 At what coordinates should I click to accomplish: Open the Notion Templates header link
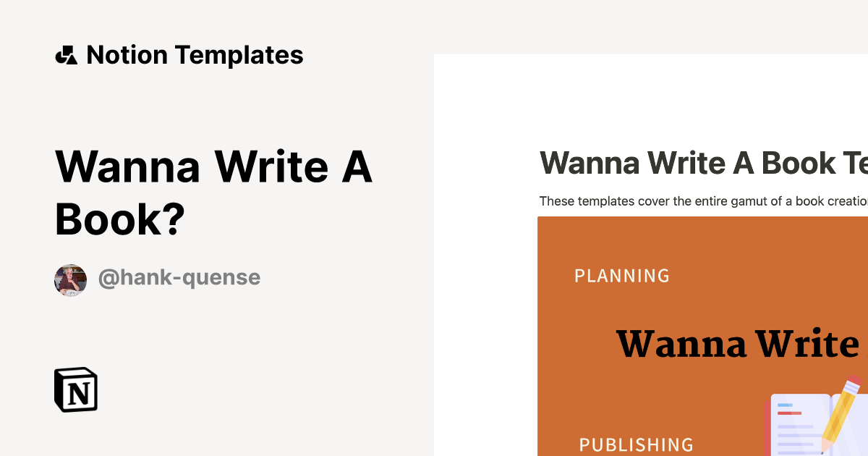(x=194, y=55)
